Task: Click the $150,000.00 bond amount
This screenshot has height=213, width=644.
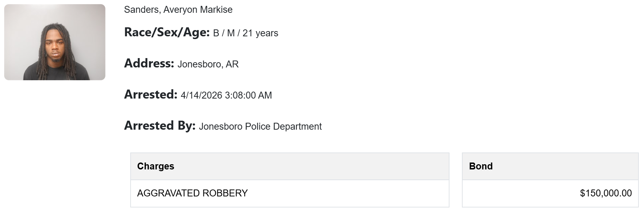Action: [606, 193]
